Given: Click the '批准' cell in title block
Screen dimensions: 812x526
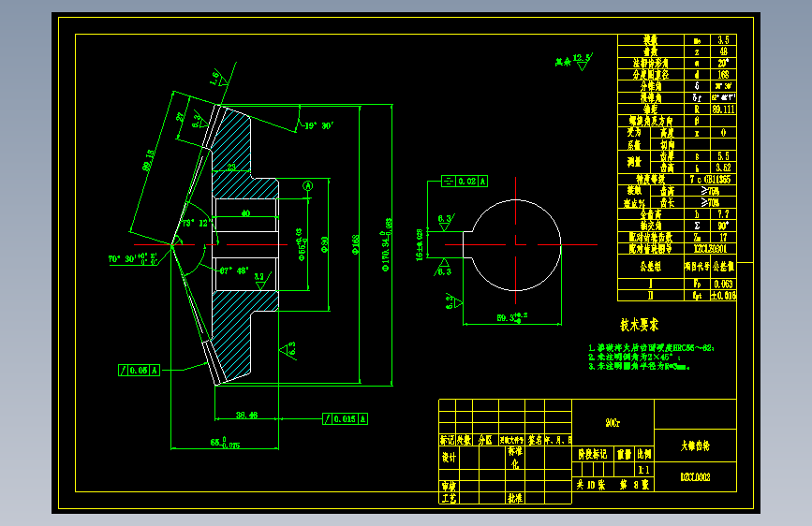Looking at the screenshot, I should 515,498.
